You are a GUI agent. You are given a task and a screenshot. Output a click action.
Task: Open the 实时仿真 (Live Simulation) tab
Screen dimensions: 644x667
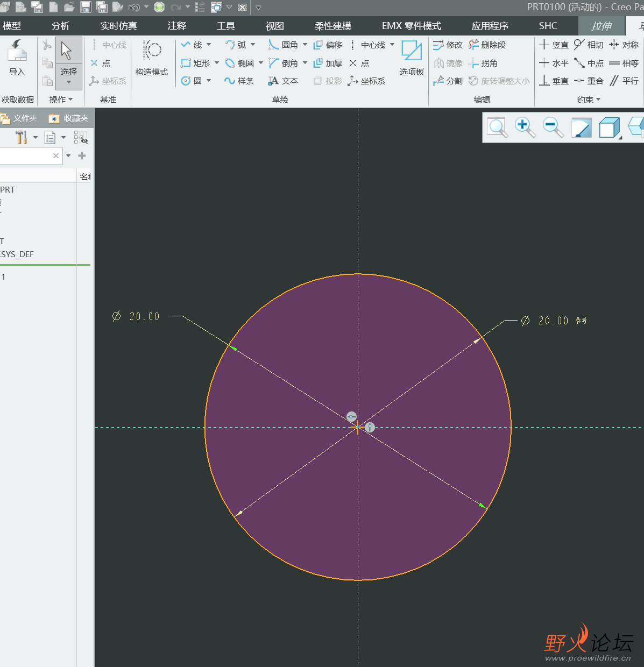point(119,26)
